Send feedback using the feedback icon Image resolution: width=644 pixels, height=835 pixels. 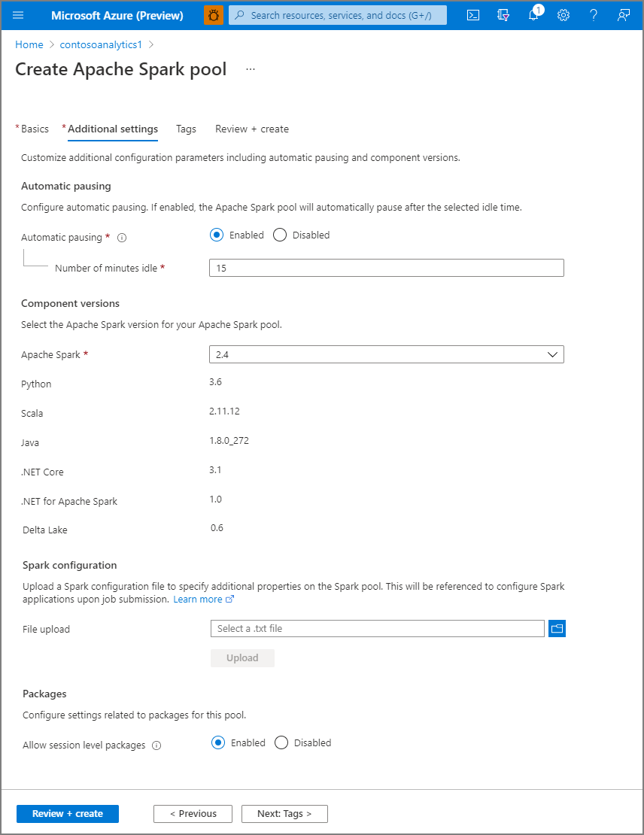coord(623,15)
